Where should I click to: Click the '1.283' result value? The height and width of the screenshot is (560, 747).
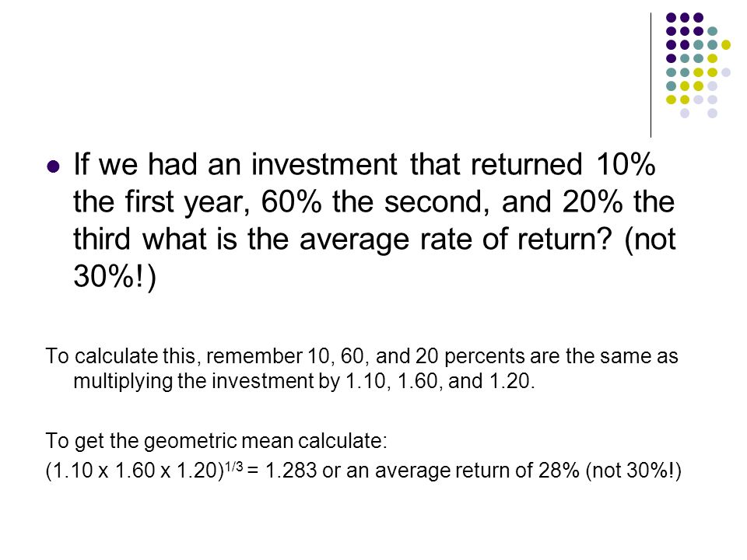(x=290, y=471)
